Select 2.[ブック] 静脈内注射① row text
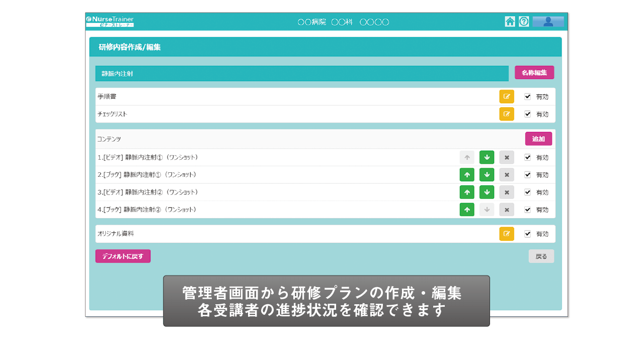Screen dimensions: 644x339 pyautogui.click(x=146, y=175)
